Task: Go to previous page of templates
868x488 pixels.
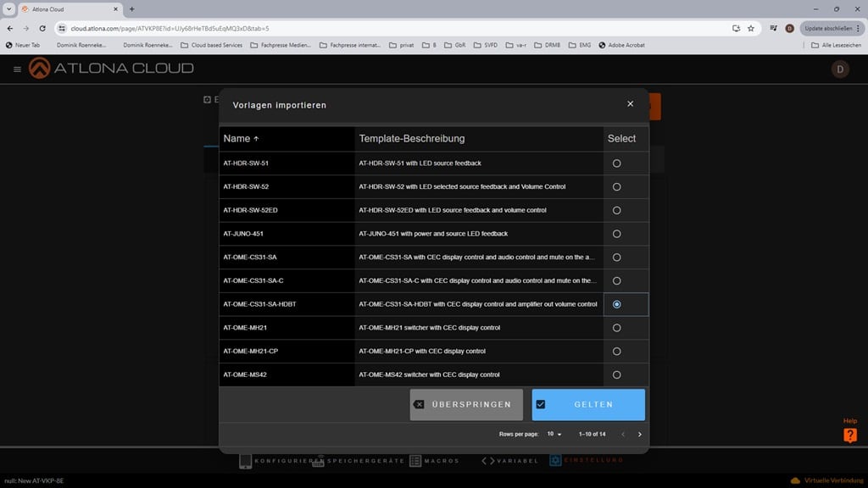Action: (623, 435)
